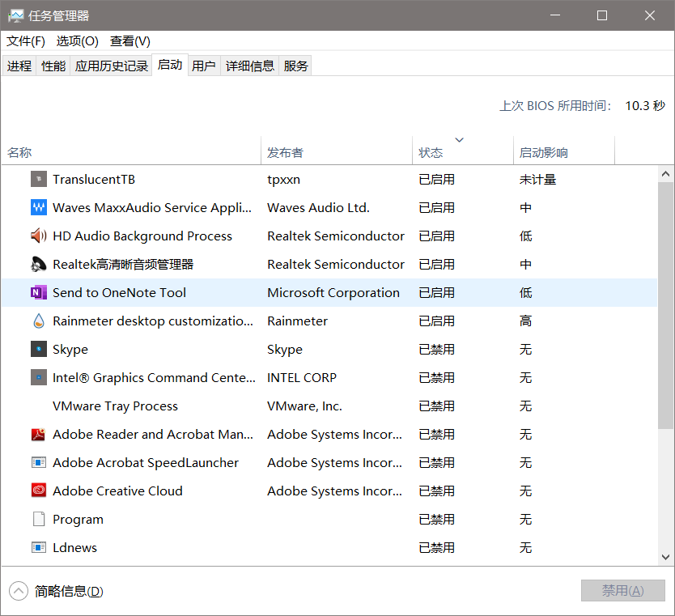Sort by the 名称 column header
This screenshot has width=675, height=616.
[x=131, y=151]
